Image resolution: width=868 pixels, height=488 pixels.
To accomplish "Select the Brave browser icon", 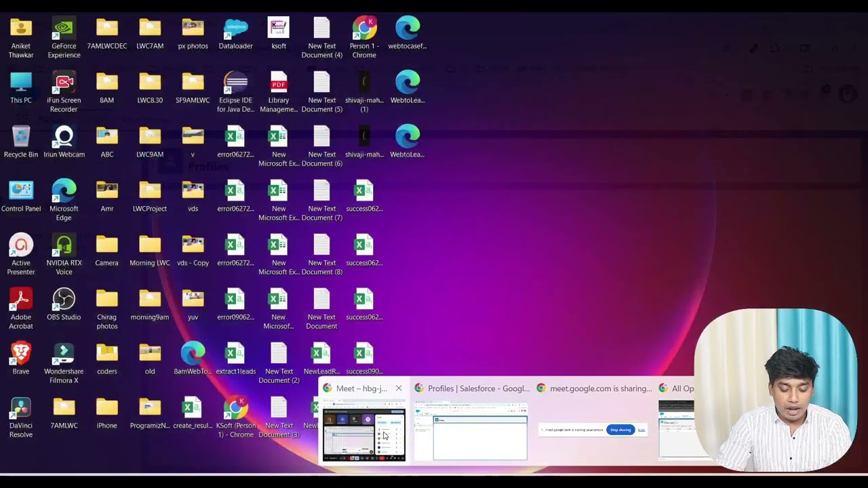I will (21, 359).
